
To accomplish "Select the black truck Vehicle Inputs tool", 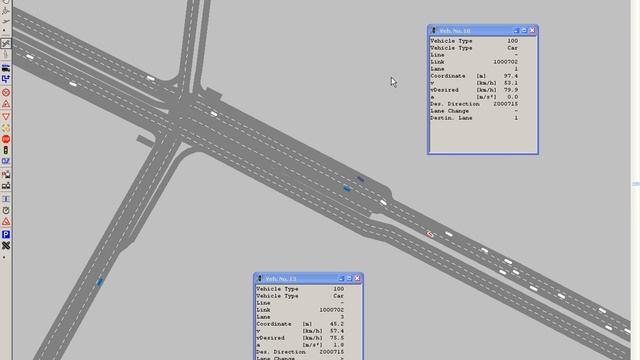I will pyautogui.click(x=6, y=68).
